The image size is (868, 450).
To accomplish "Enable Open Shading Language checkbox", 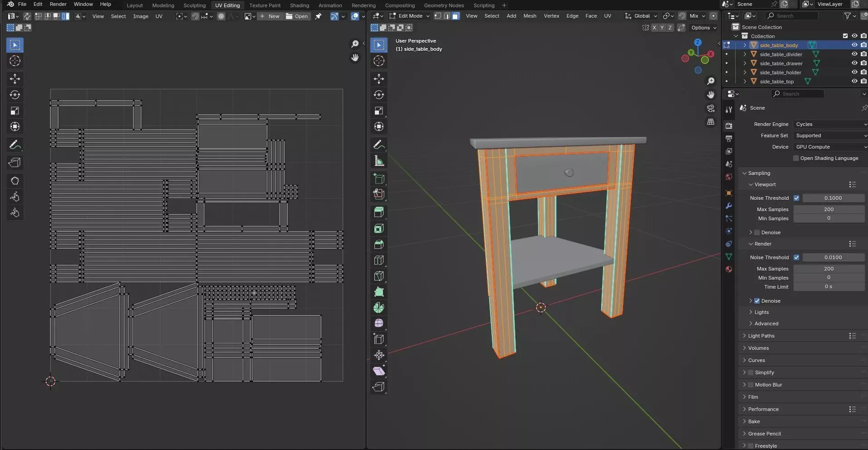I will coord(796,158).
